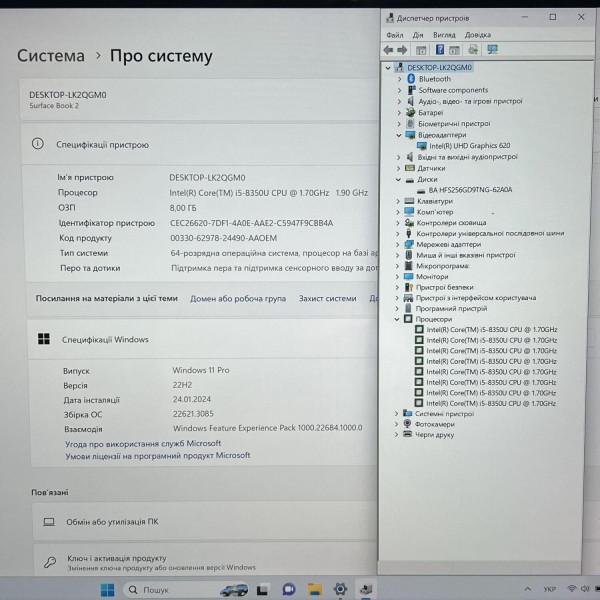
Task: Expand the Клавіатури category
Action: pyautogui.click(x=398, y=201)
